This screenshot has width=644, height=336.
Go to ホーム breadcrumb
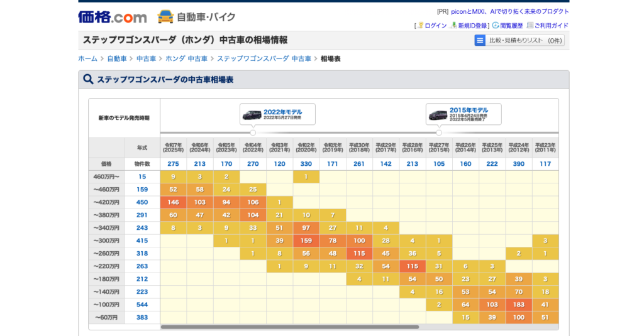tap(88, 58)
